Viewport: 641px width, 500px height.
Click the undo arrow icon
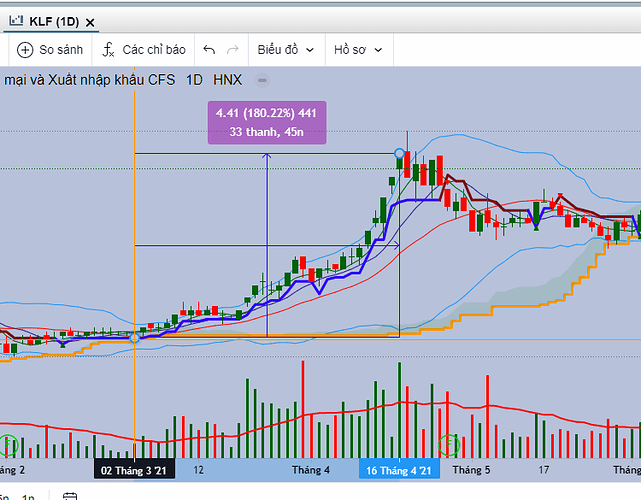point(209,50)
